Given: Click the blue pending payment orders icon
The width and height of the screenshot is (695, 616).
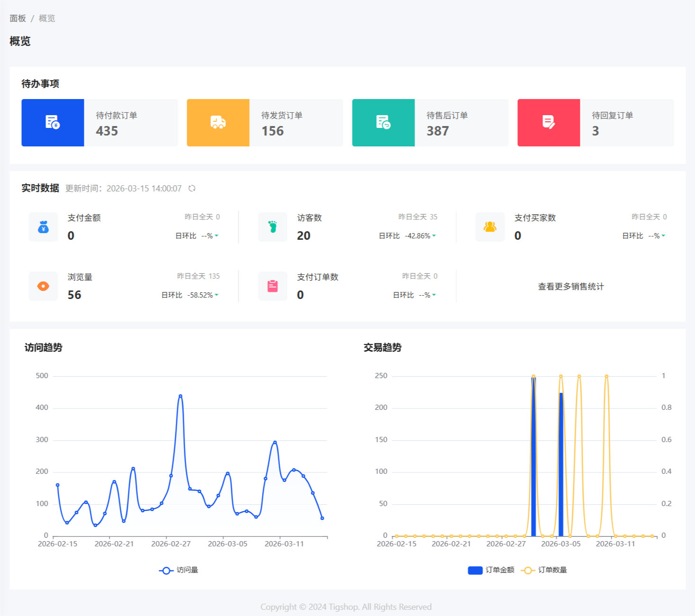Looking at the screenshot, I should [53, 122].
